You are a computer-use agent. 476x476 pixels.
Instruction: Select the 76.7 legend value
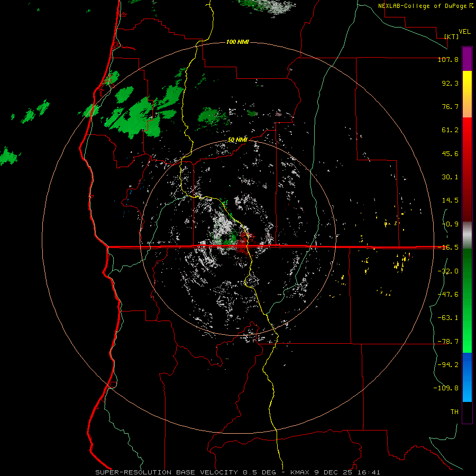450,106
